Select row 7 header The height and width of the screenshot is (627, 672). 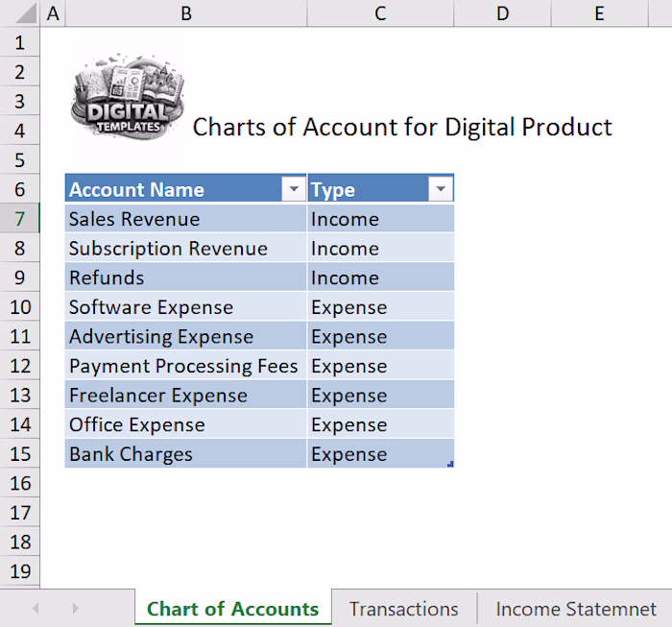point(20,219)
